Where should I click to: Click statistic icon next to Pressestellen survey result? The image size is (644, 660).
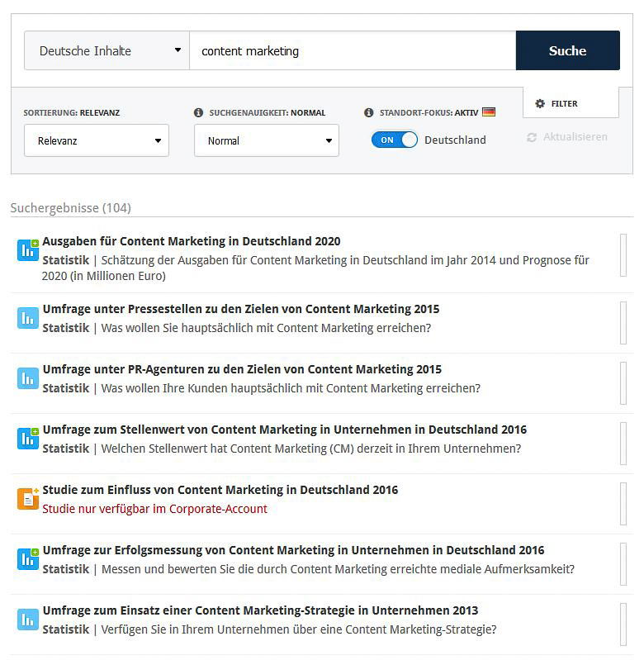click(x=28, y=318)
